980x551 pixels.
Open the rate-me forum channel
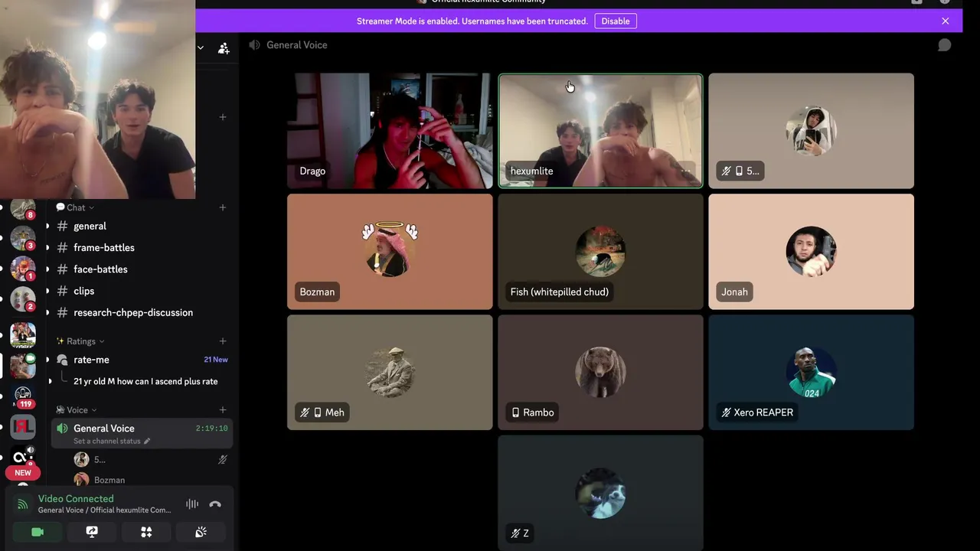(x=91, y=360)
